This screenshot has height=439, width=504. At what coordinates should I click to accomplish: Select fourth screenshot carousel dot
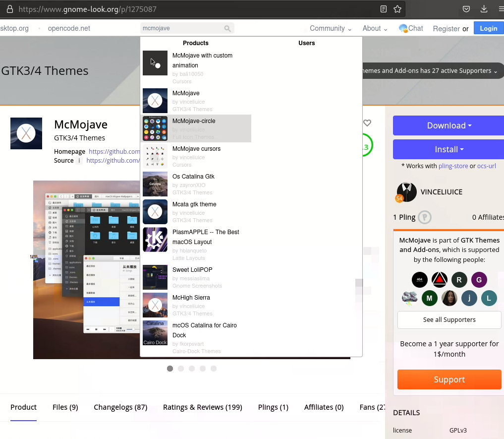point(203,369)
